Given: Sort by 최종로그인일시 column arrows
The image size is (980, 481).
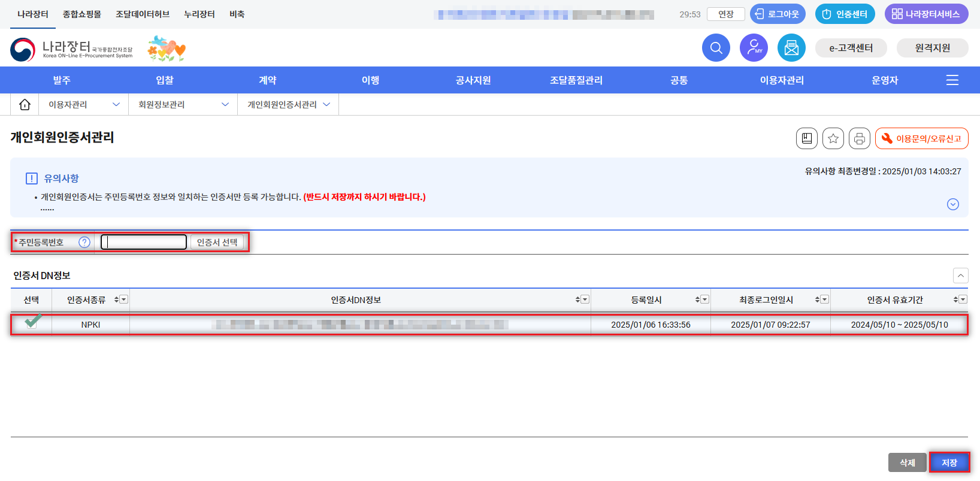Looking at the screenshot, I should point(817,300).
